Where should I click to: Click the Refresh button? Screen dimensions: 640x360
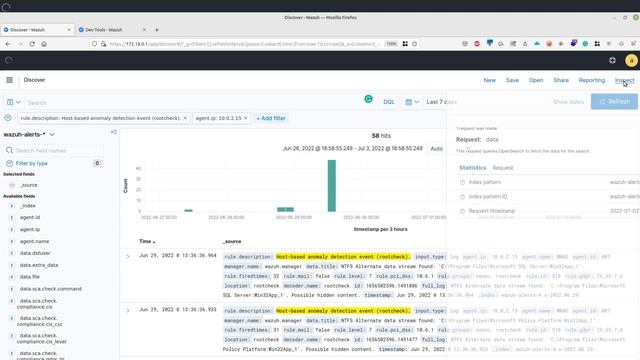click(x=614, y=102)
